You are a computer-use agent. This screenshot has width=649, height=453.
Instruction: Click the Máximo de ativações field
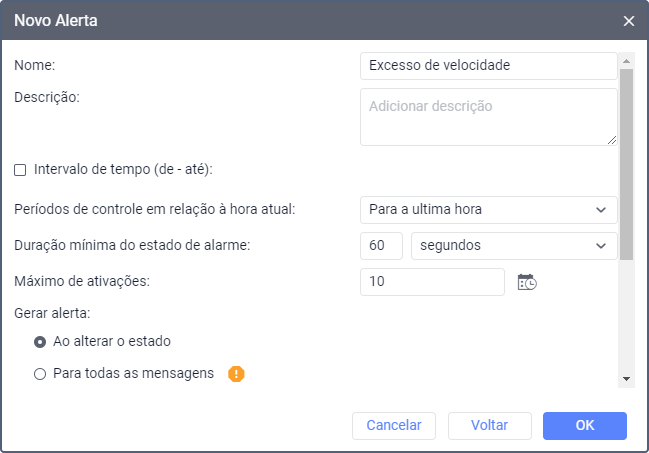coord(432,282)
